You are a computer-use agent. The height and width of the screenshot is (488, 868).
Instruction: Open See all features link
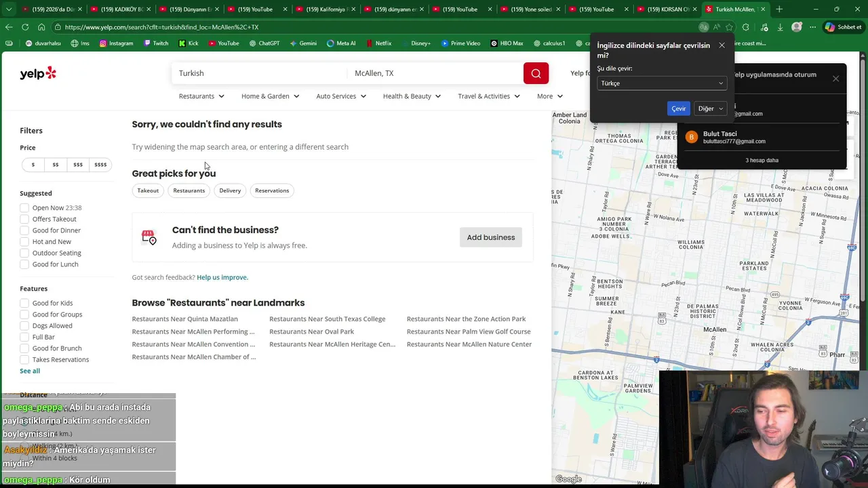coord(30,371)
